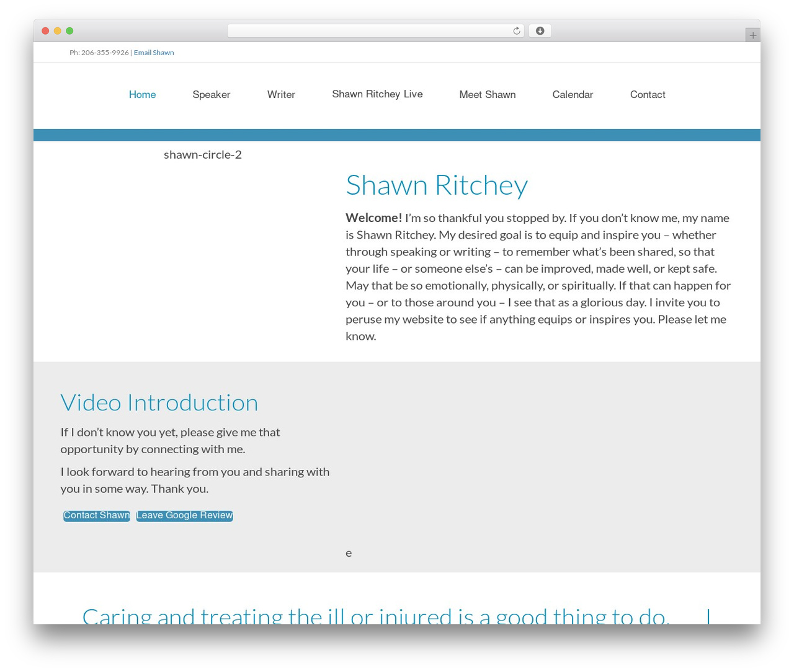Maximize the browser window (green button)
This screenshot has width=794, height=672.
coord(69,31)
